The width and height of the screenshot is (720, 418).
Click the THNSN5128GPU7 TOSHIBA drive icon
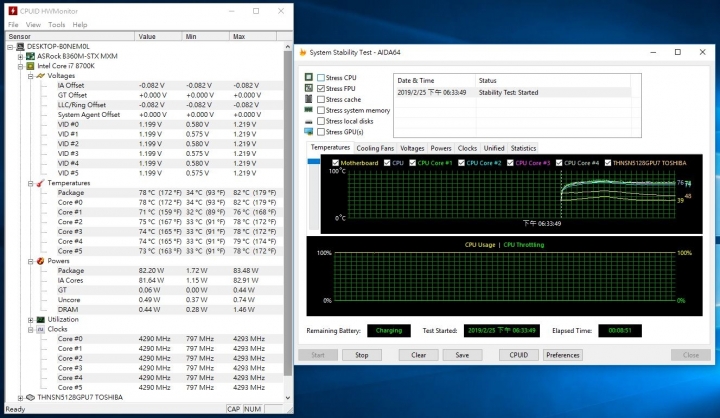pyautogui.click(x=30, y=397)
